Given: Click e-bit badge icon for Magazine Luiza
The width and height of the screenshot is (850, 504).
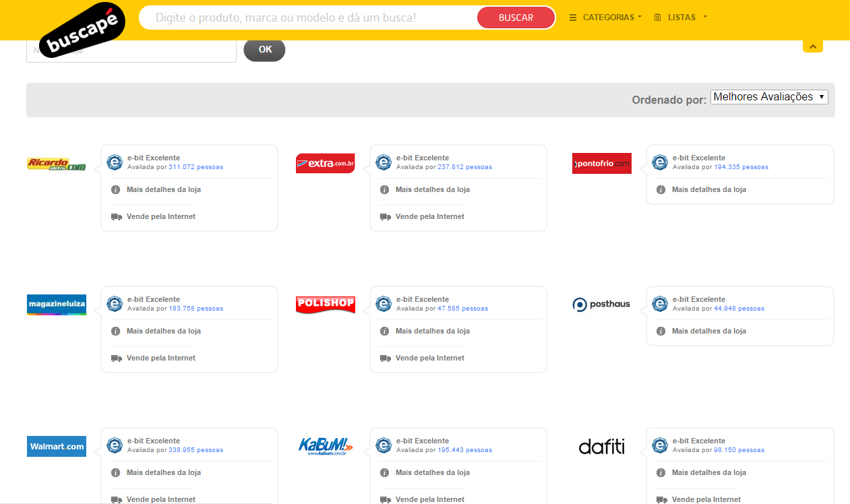Looking at the screenshot, I should [x=115, y=304].
